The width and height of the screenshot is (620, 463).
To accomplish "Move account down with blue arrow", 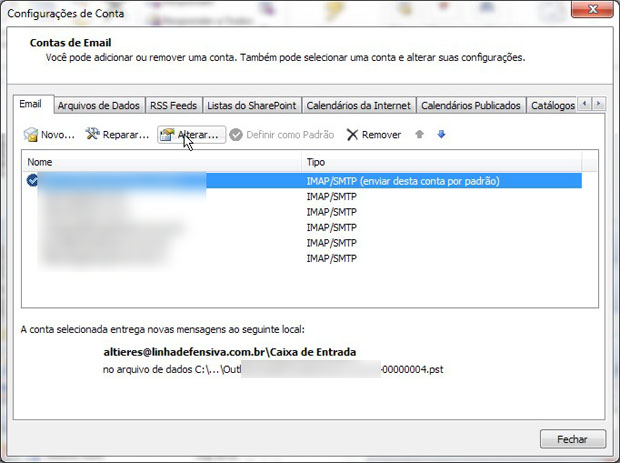I will click(x=441, y=134).
